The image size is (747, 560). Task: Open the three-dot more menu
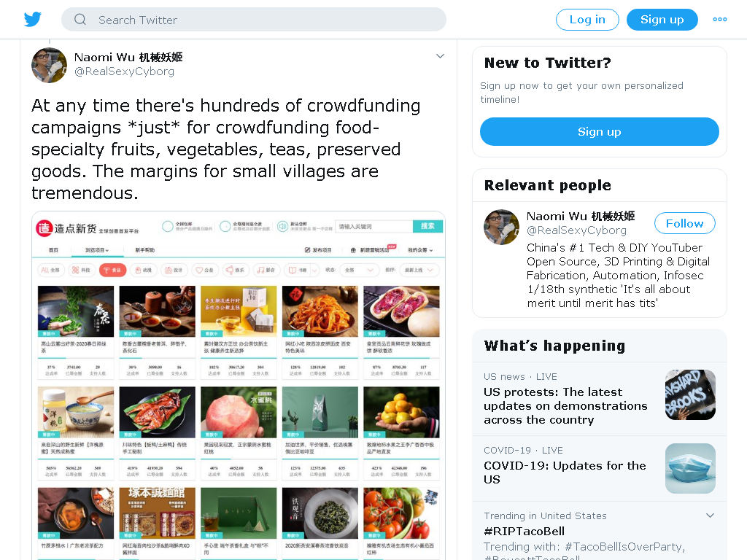point(719,20)
